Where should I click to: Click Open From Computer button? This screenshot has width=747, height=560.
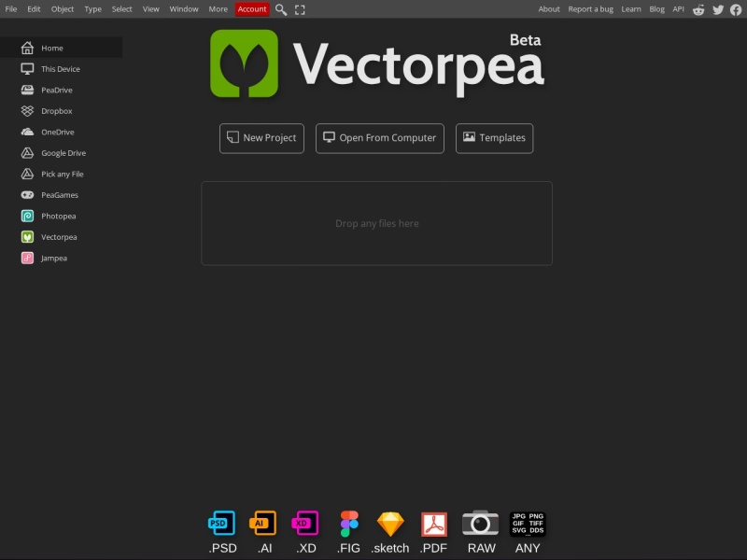pos(380,138)
